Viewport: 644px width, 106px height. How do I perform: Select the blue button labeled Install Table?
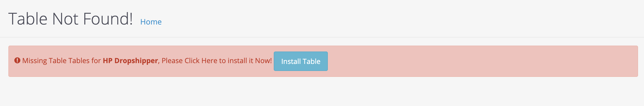[x=301, y=61]
